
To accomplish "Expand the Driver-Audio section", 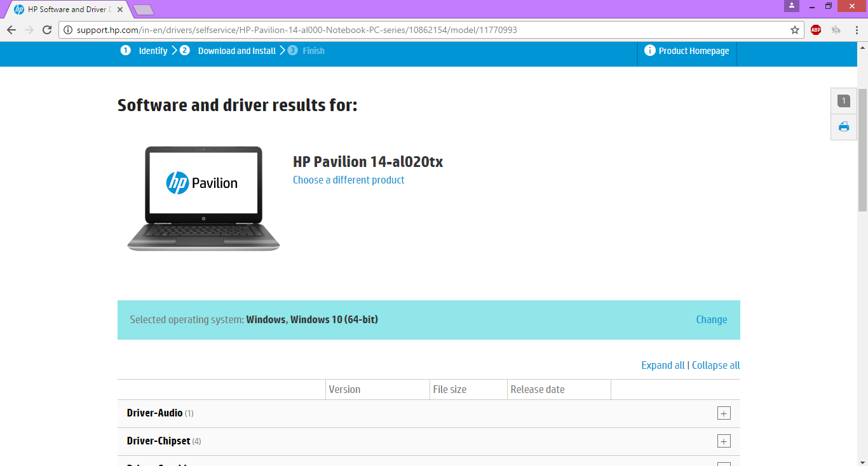I will [x=724, y=413].
